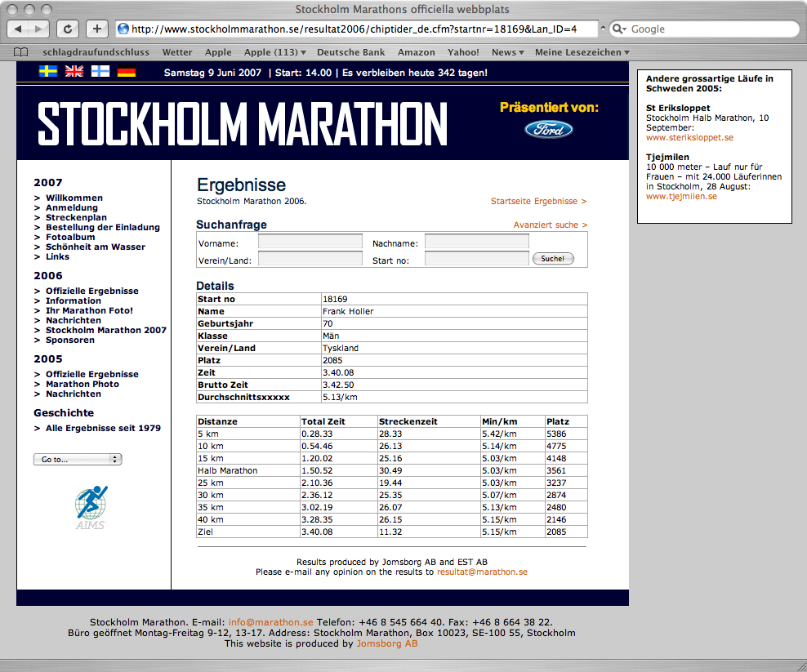
Task: Expand the News bookmark folder
Action: coord(507,52)
